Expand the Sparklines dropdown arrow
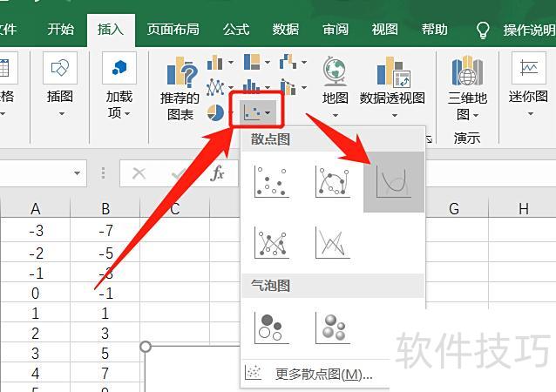 point(531,114)
